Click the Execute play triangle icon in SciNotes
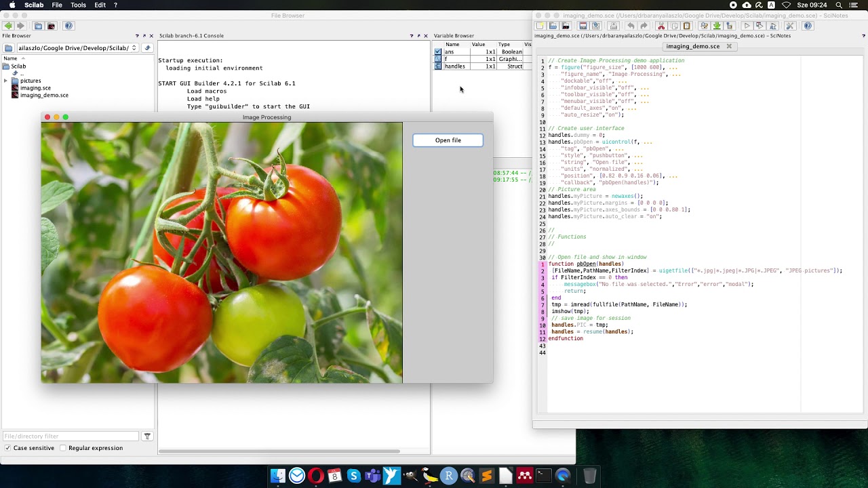 tap(747, 26)
